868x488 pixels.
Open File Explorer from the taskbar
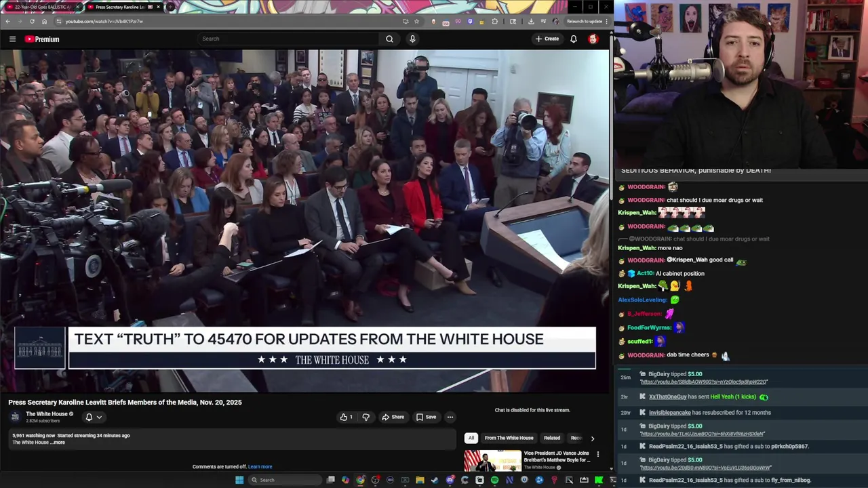click(x=420, y=480)
